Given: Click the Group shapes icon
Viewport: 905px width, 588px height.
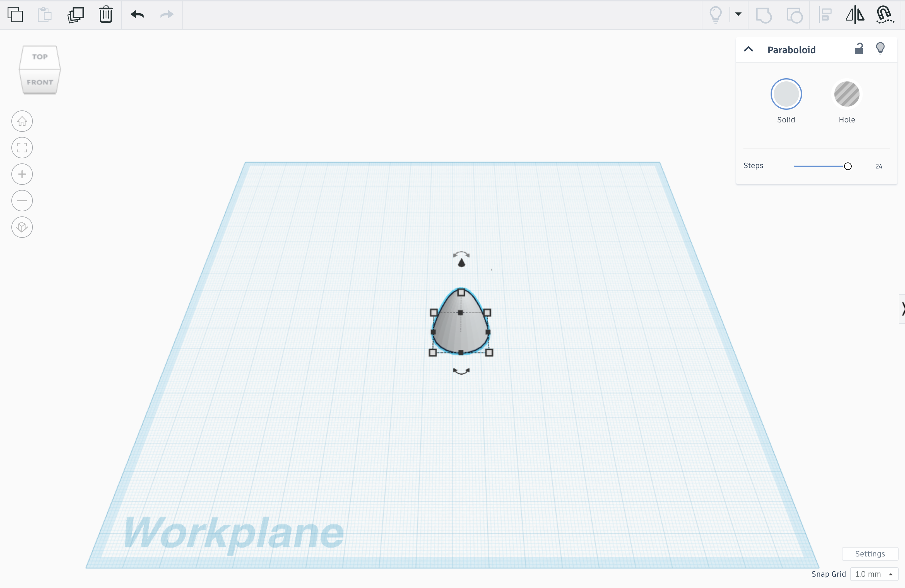Looking at the screenshot, I should click(764, 15).
